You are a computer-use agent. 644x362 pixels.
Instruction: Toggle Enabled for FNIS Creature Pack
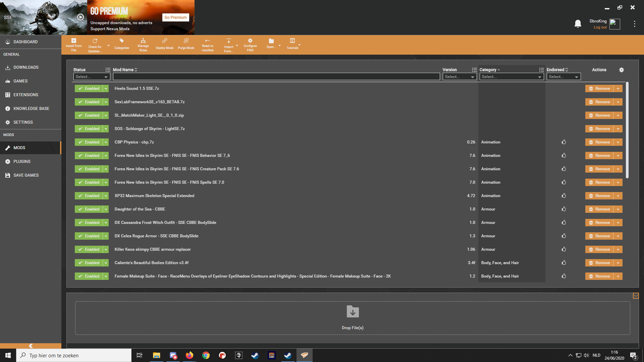[89, 169]
